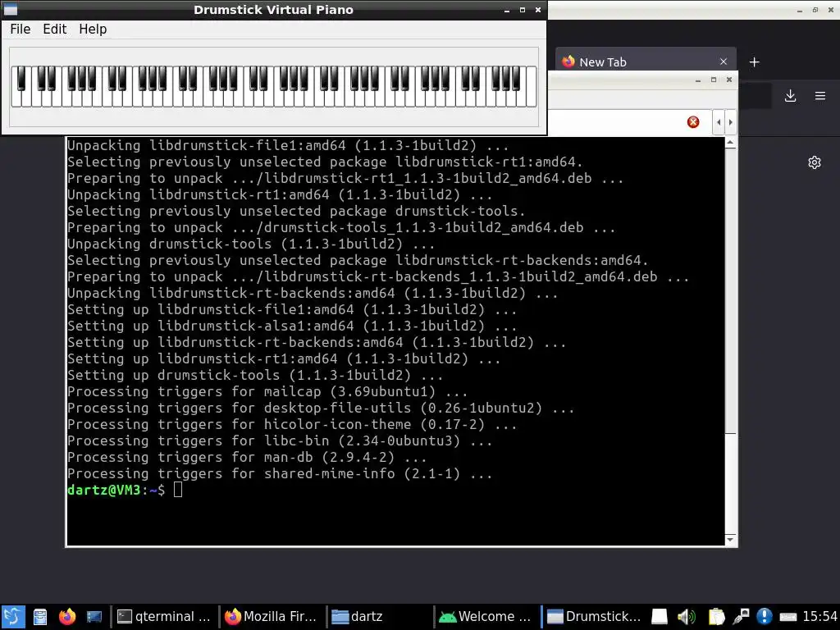The width and height of the screenshot is (840, 630).
Task: Click the keyboard layout tray icon
Action: coord(788,617)
